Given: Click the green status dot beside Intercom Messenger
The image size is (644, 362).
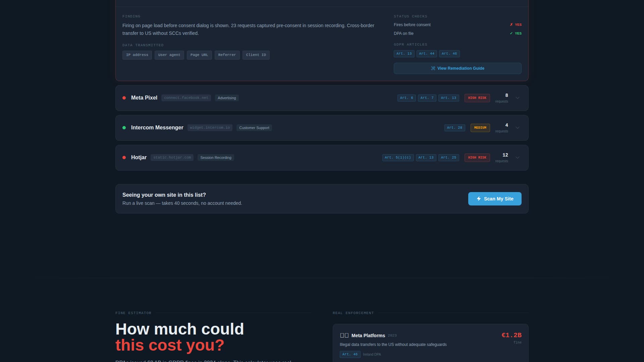Looking at the screenshot, I should 124,128.
